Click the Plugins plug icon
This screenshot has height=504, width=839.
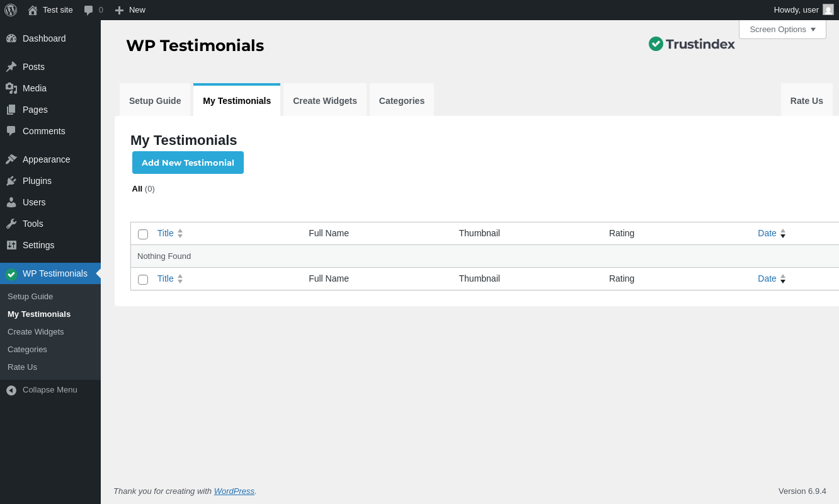tap(11, 181)
